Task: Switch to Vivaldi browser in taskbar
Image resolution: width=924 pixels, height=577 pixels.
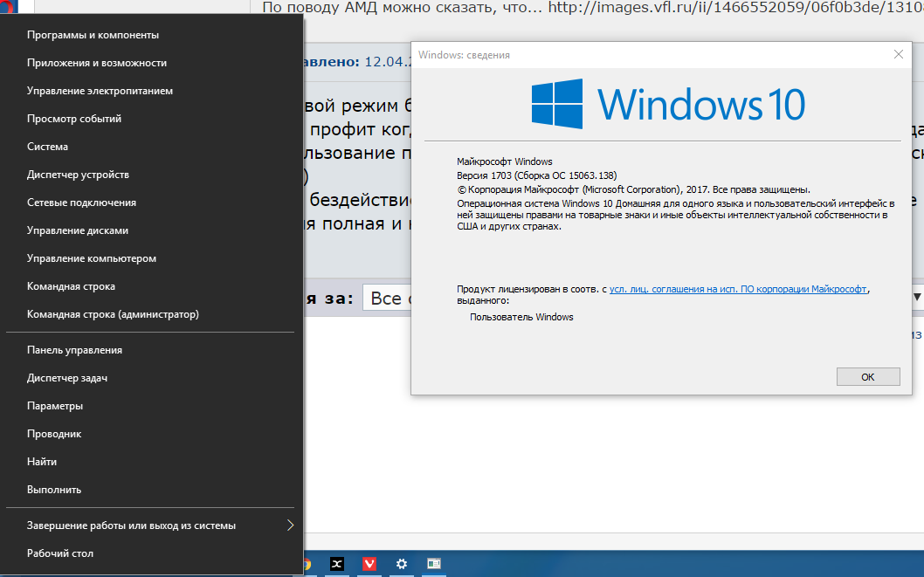Action: tap(369, 564)
